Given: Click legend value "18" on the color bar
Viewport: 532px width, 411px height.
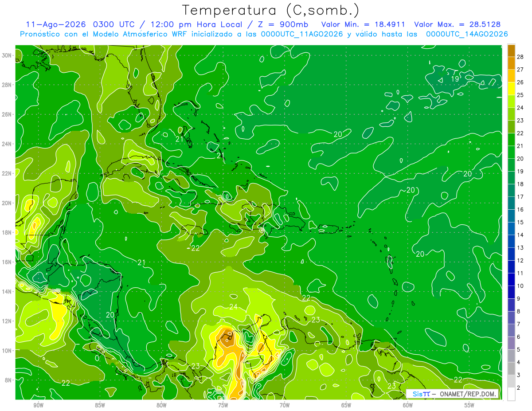Looking at the screenshot, I should pos(520,184).
